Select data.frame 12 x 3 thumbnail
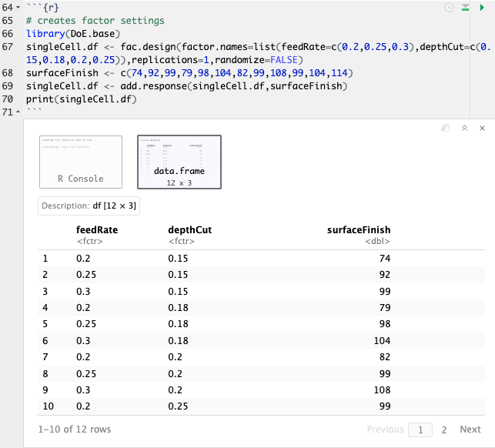 point(179,162)
